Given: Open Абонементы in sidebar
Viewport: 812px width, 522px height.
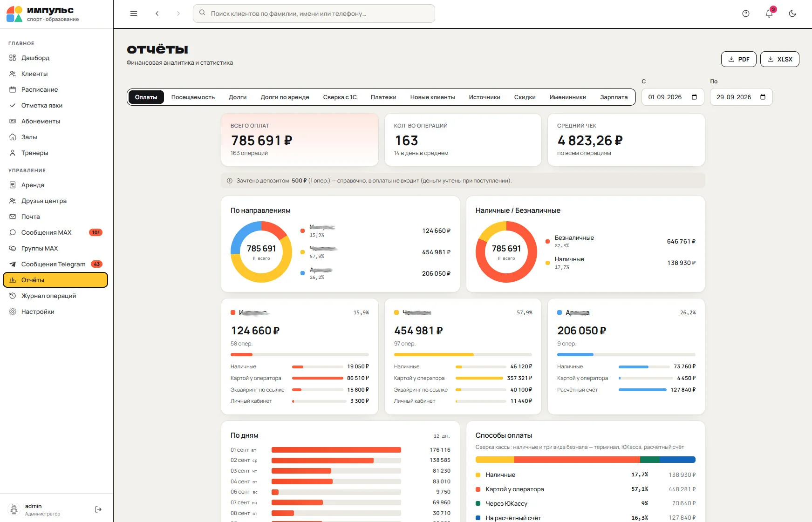Looking at the screenshot, I should click(x=55, y=121).
